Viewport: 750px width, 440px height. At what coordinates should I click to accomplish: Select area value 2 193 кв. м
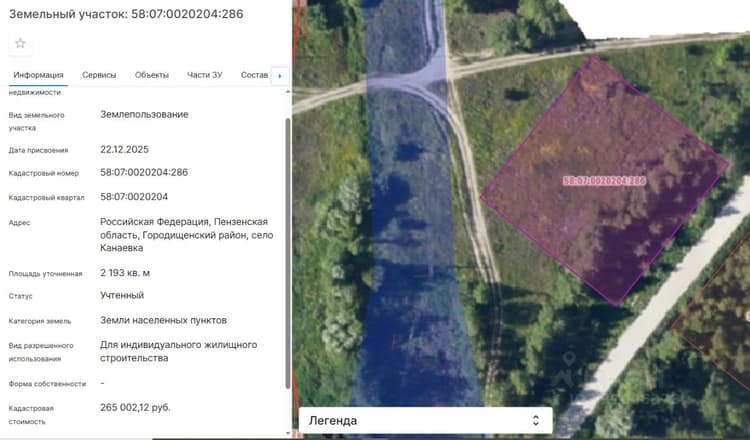(125, 273)
